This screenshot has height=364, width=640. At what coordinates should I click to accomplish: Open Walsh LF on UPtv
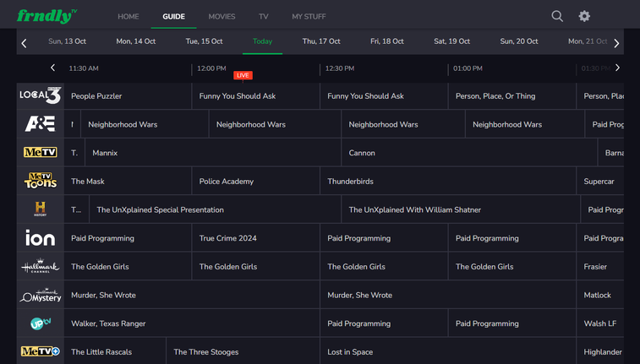(x=600, y=323)
